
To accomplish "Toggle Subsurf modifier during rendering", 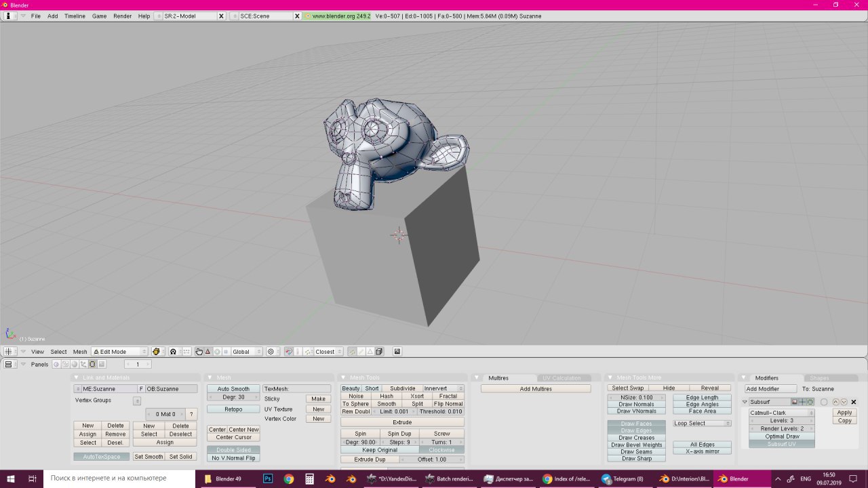I will [795, 402].
